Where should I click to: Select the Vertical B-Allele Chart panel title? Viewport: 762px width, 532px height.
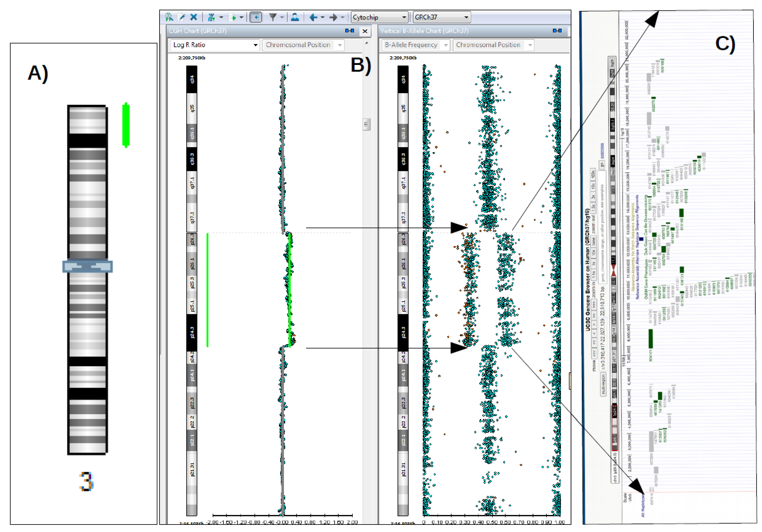425,31
